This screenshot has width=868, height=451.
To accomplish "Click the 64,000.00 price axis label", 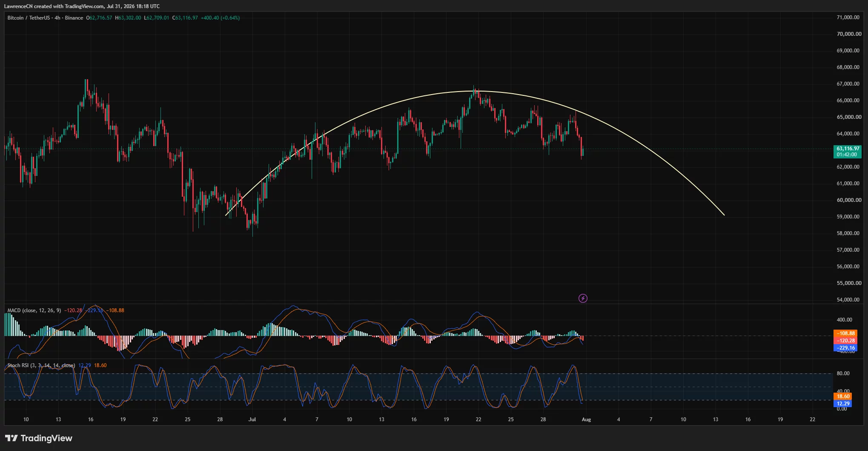I will (x=848, y=134).
